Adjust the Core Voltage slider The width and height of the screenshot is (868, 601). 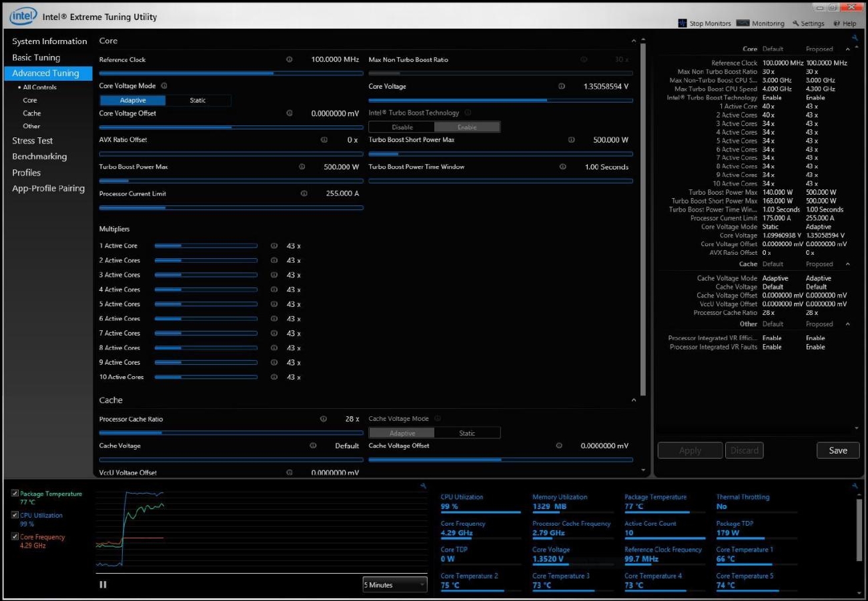coord(500,99)
